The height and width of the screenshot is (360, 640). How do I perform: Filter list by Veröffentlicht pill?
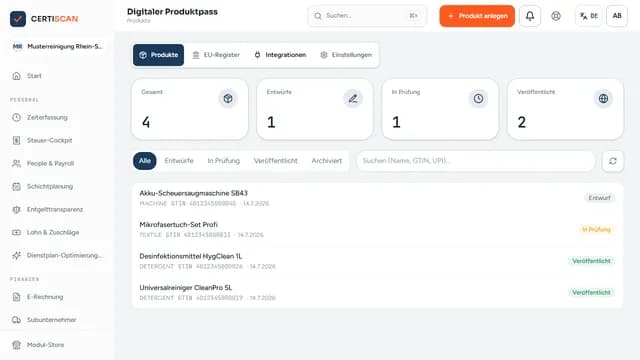click(x=276, y=161)
